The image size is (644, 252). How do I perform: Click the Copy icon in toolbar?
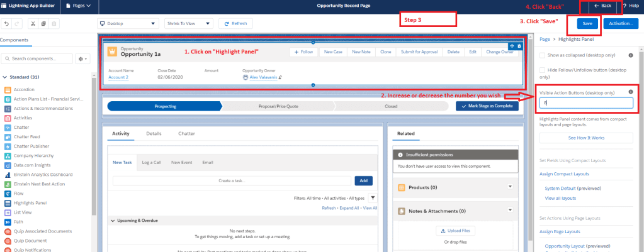click(x=43, y=23)
